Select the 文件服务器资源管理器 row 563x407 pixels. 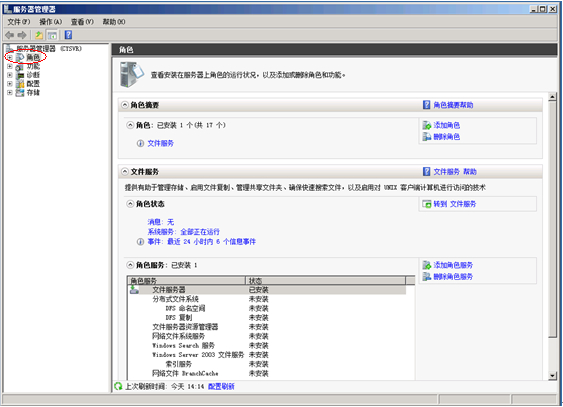[267, 327]
